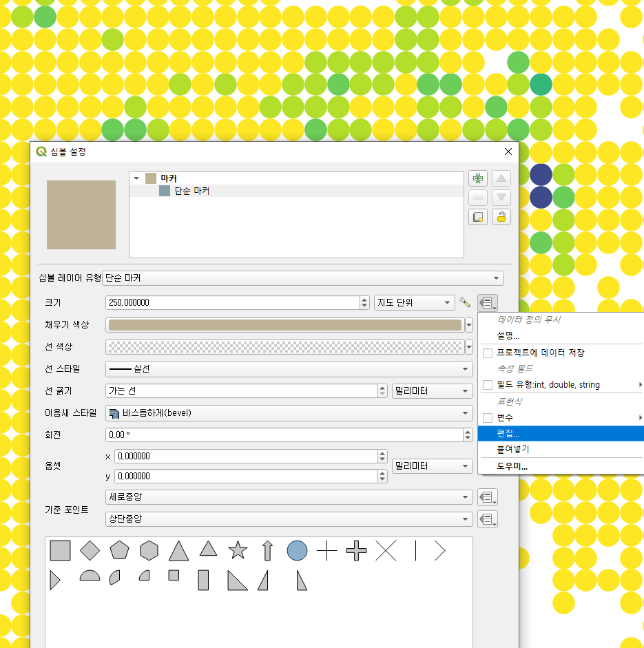The height and width of the screenshot is (648, 644).
Task: Select the tall rectangle marker shape
Action: tap(203, 581)
